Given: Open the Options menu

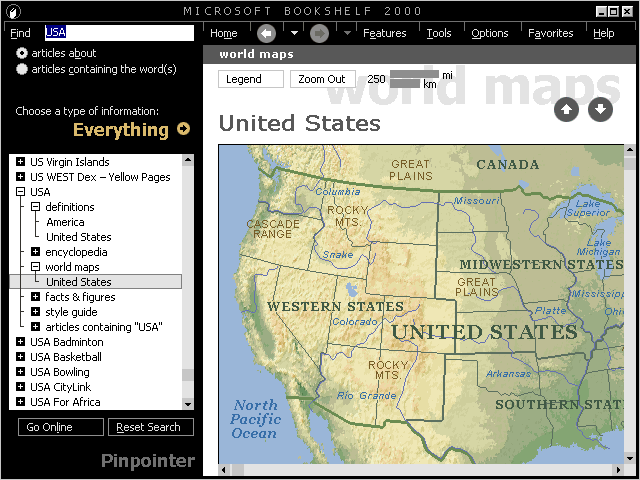Looking at the screenshot, I should (x=490, y=33).
